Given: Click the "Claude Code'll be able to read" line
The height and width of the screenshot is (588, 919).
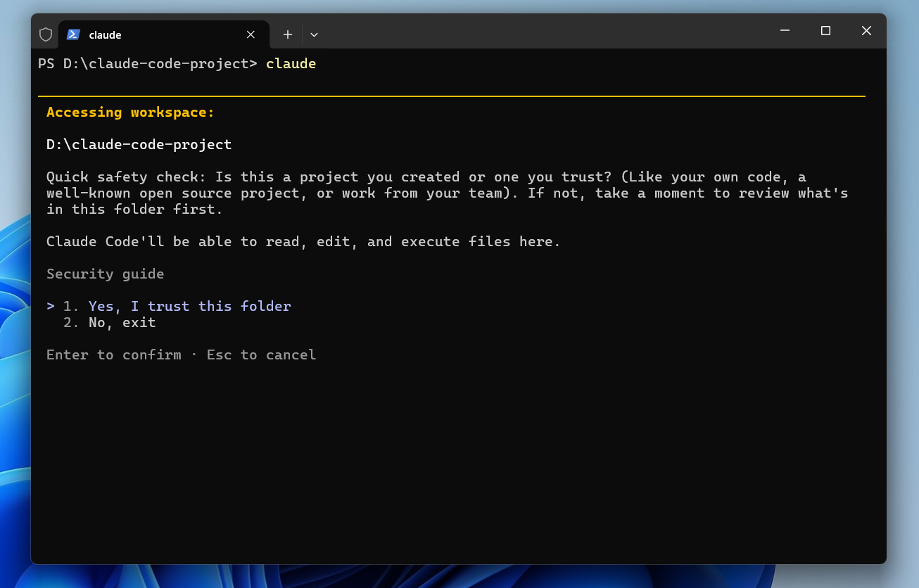Looking at the screenshot, I should pos(303,241).
